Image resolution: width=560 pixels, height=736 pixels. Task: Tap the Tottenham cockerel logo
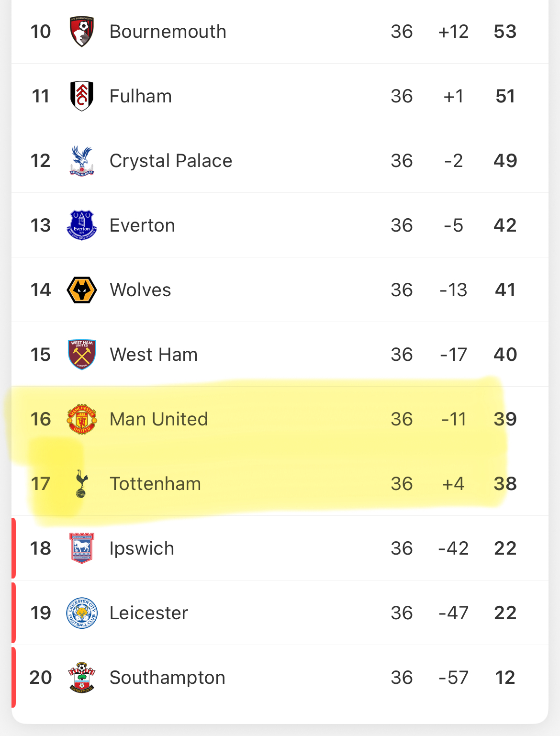(82, 484)
